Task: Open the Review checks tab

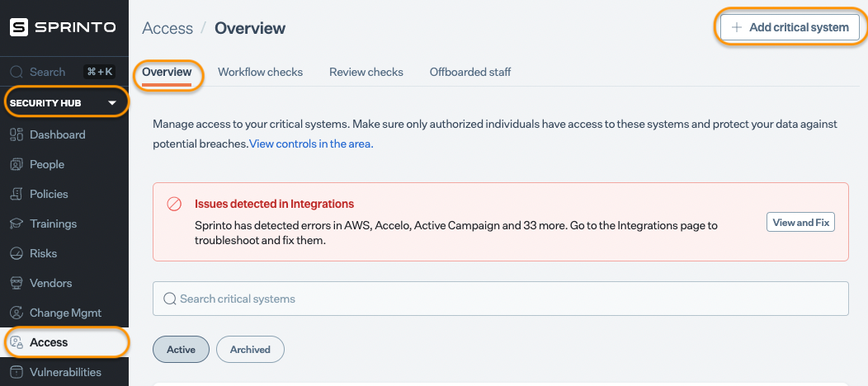Action: tap(366, 72)
